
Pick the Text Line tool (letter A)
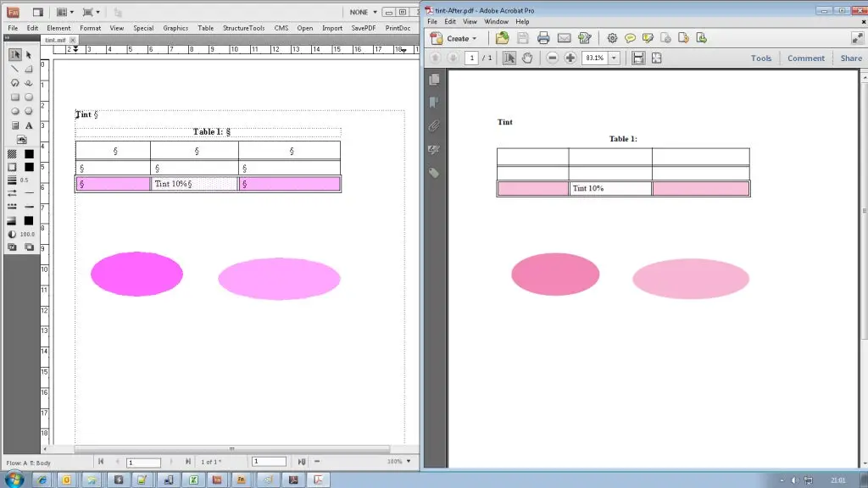(x=29, y=125)
